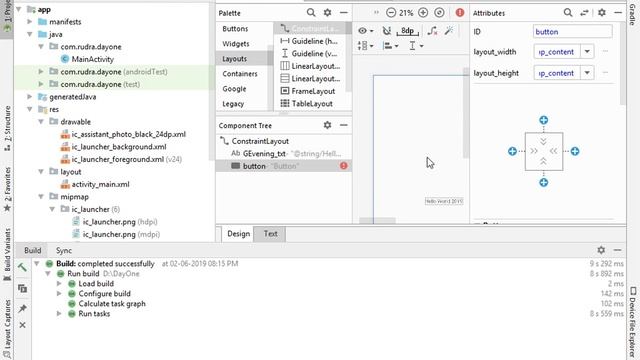This screenshot has width=640, height=360.
Task: Pick TableLayout from palette
Action: tap(307, 104)
